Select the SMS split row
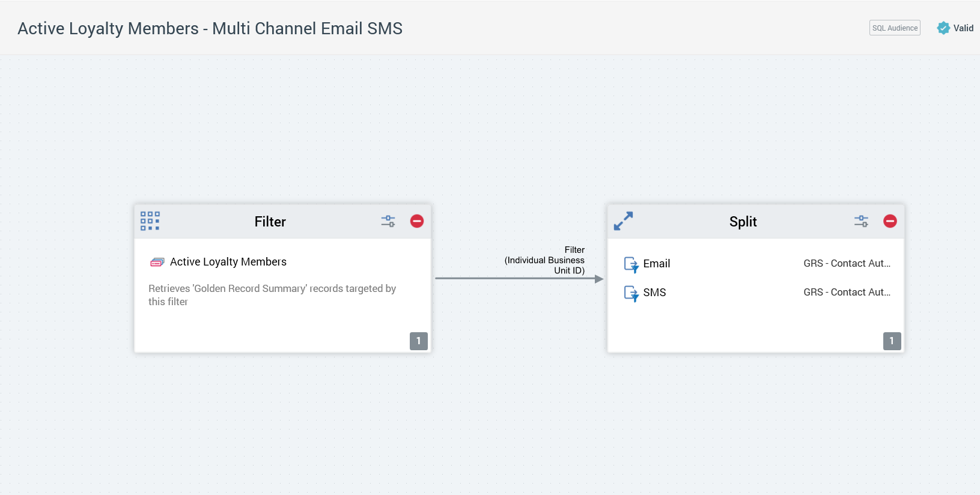This screenshot has width=980, height=495. 654,293
